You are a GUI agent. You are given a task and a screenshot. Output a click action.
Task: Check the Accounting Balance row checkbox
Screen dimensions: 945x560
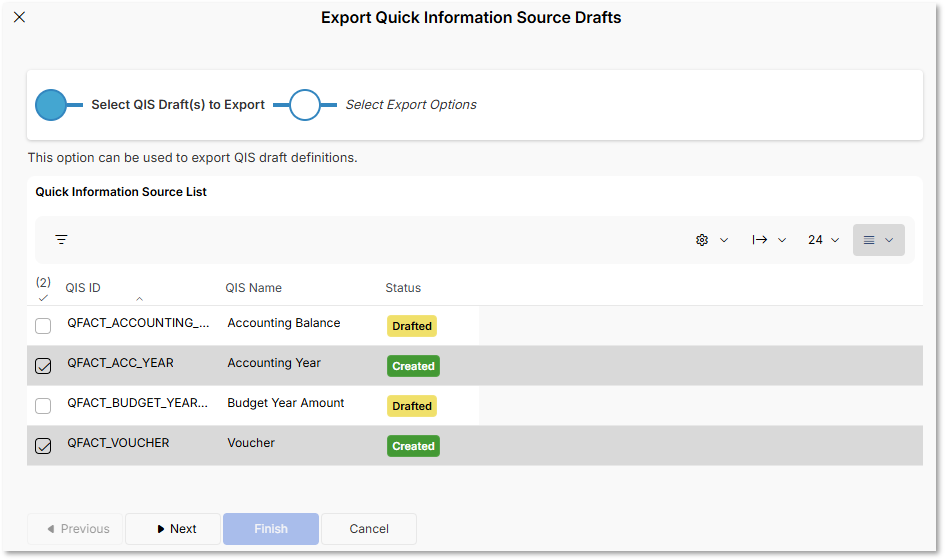[x=43, y=326]
